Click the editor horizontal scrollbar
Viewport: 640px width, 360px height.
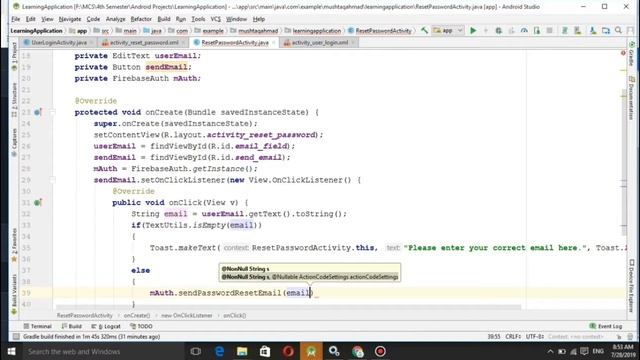tap(288, 307)
